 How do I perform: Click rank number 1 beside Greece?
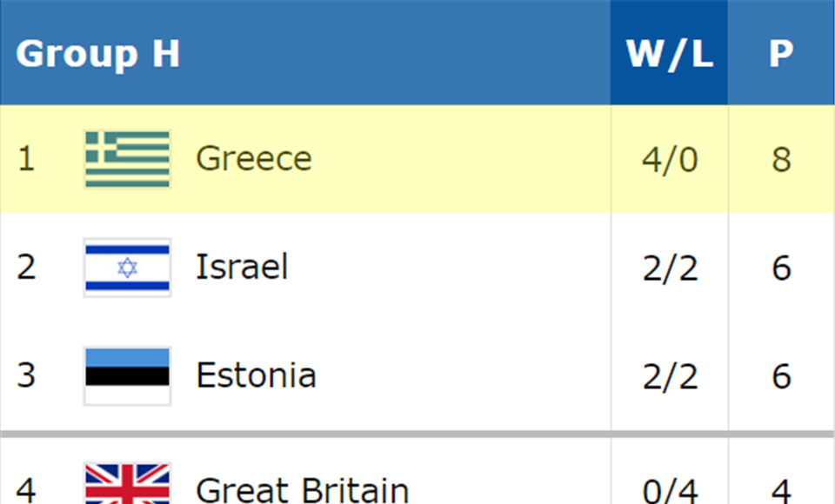[26, 160]
